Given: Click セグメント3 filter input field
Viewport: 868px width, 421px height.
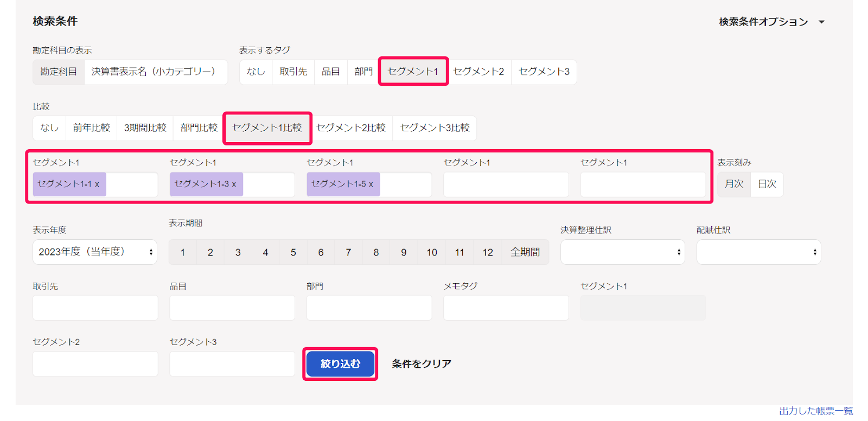Looking at the screenshot, I should pos(232,363).
